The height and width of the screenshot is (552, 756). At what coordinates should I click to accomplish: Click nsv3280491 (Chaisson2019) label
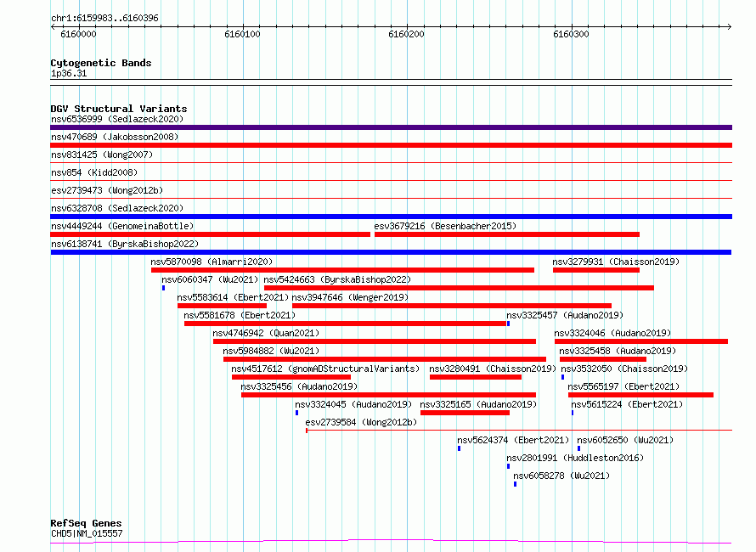(x=493, y=369)
